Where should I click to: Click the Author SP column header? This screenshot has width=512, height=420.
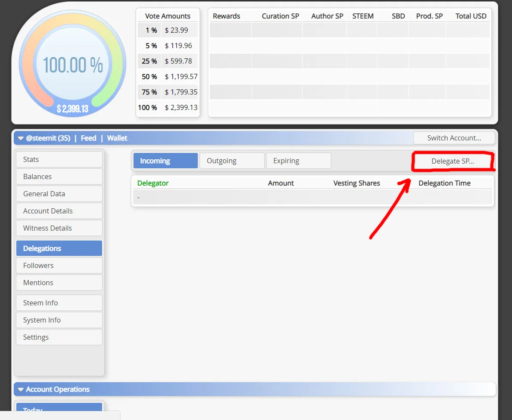click(x=327, y=16)
